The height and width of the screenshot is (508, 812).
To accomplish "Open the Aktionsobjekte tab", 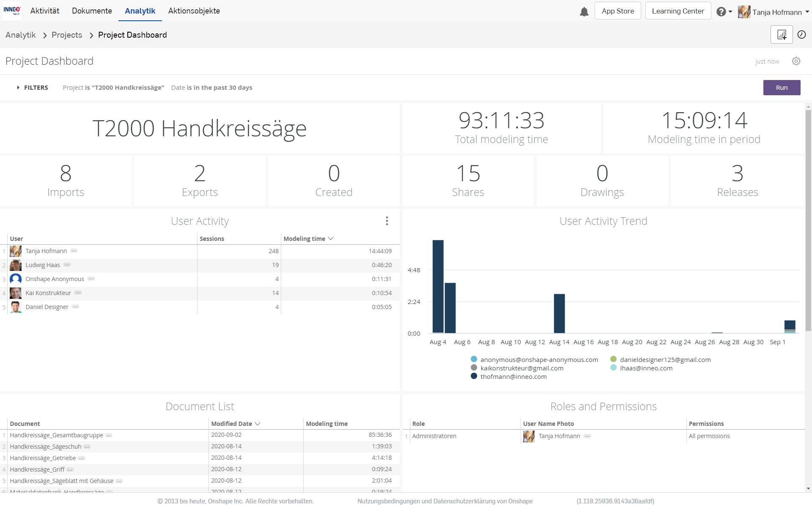I will tap(194, 11).
